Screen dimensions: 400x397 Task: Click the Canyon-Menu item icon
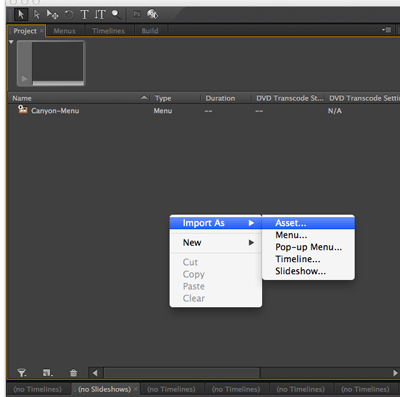(23, 109)
